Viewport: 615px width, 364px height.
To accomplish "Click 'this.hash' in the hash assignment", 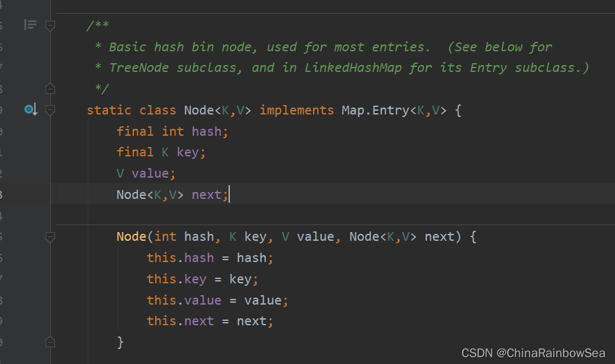I will (180, 258).
